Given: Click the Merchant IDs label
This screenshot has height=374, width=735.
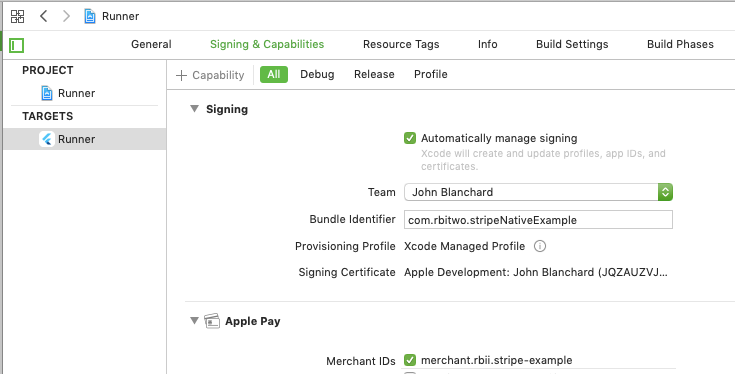Looking at the screenshot, I should pos(361,361).
